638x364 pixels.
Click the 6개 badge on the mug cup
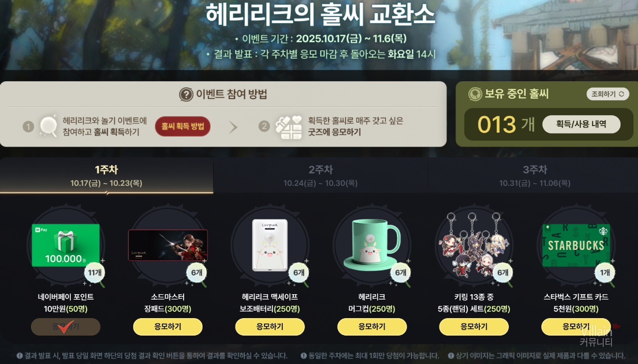pyautogui.click(x=401, y=273)
